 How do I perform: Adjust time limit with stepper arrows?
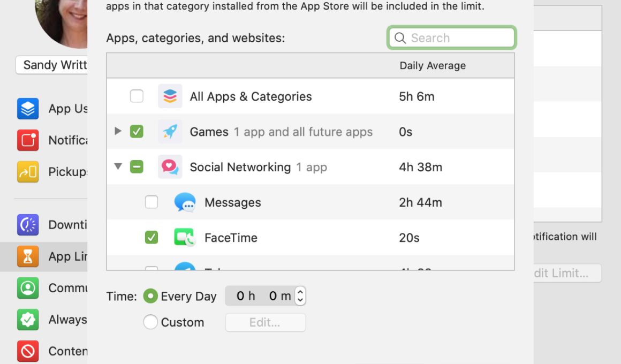pyautogui.click(x=300, y=296)
